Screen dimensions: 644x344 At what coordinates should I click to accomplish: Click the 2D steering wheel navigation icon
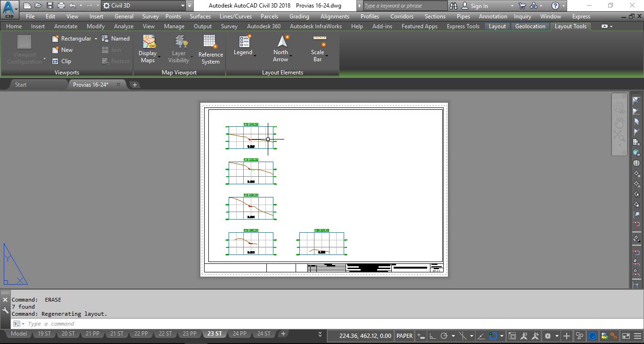tap(619, 108)
